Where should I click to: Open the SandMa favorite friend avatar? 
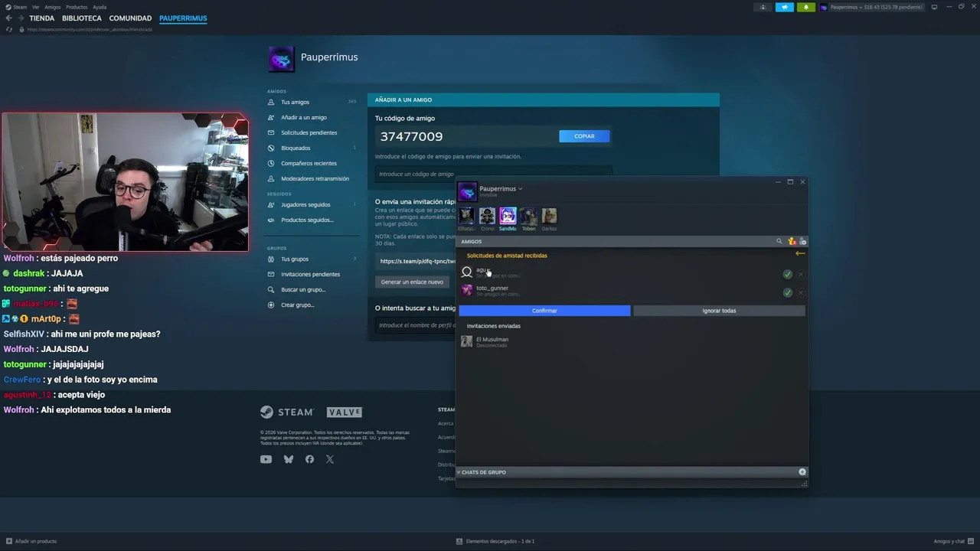pyautogui.click(x=508, y=217)
